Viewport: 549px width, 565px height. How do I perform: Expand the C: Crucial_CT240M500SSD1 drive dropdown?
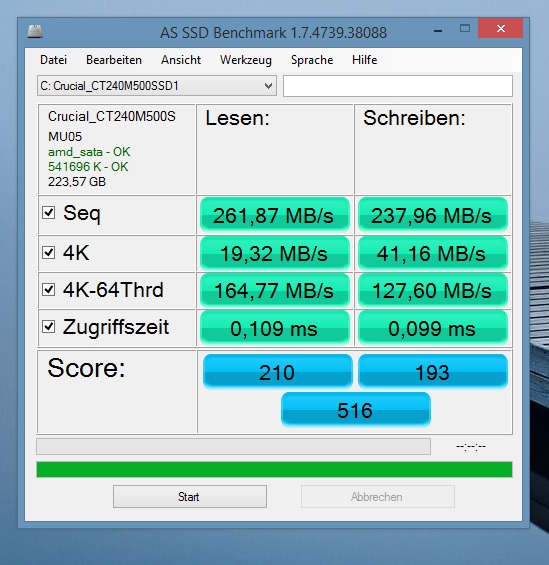[157, 86]
